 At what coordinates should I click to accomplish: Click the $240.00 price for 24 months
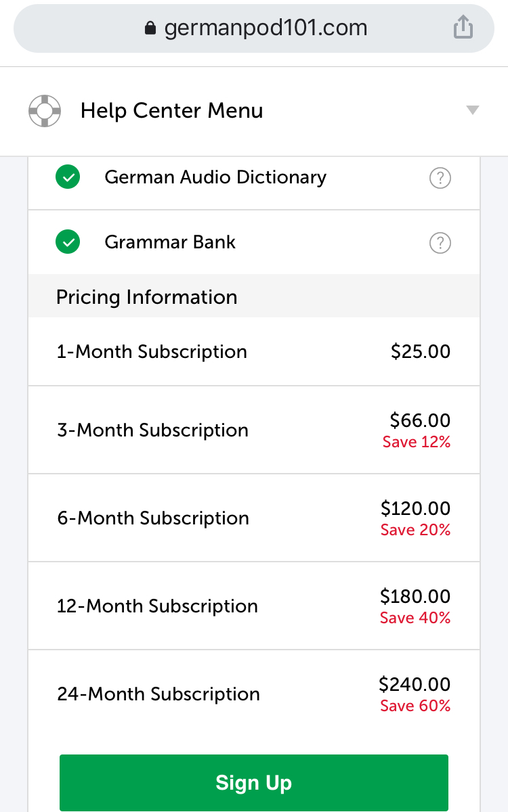point(415,685)
